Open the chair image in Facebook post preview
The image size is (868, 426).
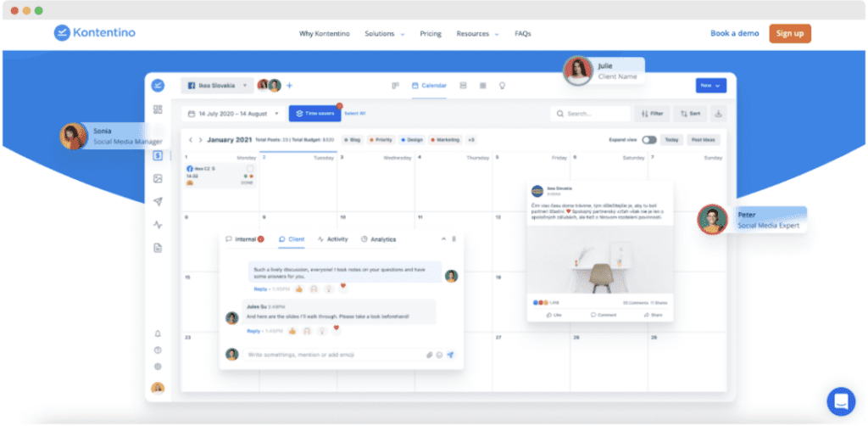coord(600,260)
